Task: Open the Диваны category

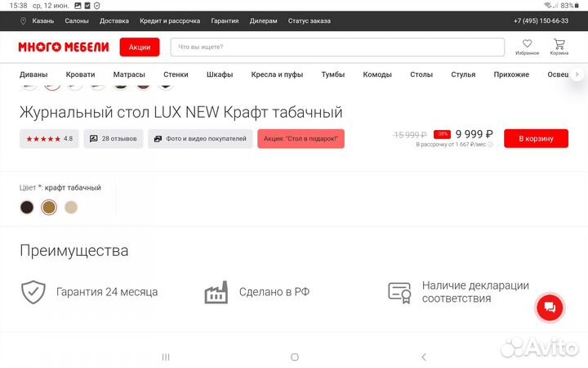Action: coord(33,74)
